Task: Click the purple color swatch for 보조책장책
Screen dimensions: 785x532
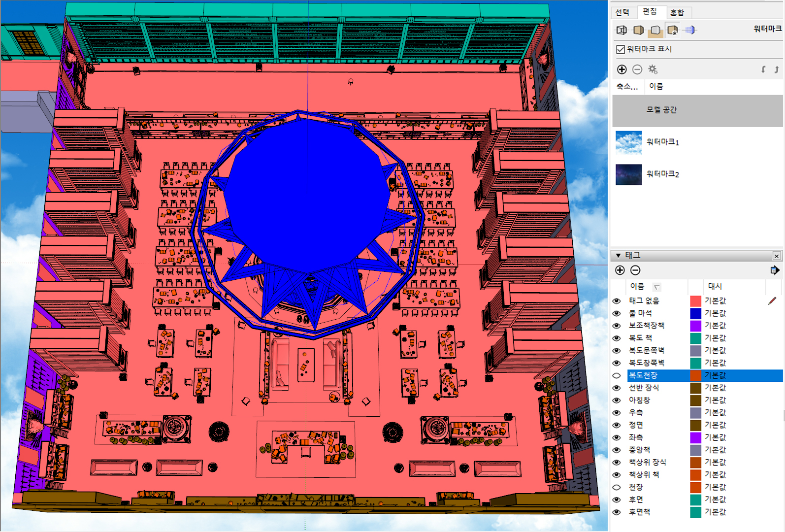Action: [x=695, y=326]
